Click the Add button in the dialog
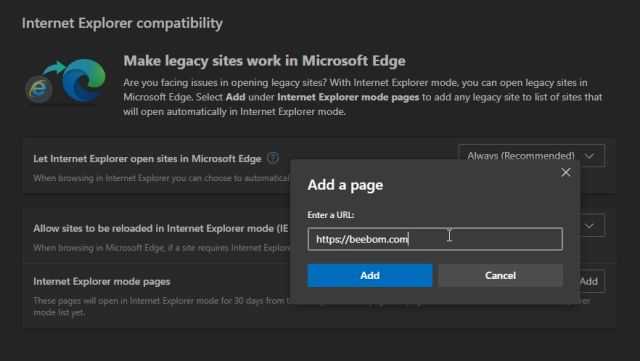The height and width of the screenshot is (361, 640). coord(370,275)
